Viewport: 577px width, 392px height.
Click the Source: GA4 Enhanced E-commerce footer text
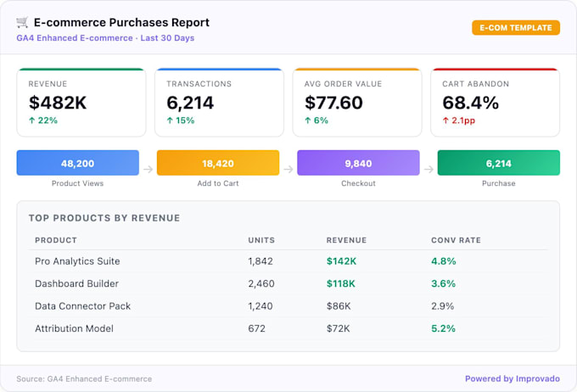point(84,378)
